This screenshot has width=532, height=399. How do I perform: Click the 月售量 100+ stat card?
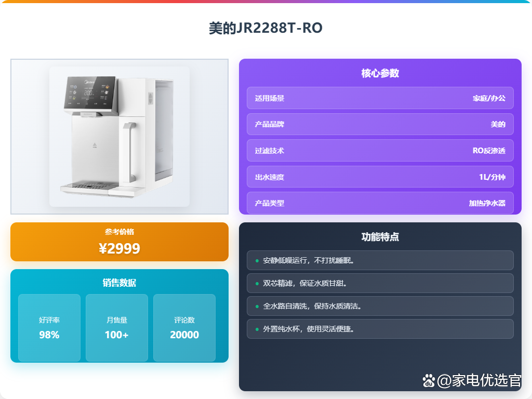pos(117,328)
